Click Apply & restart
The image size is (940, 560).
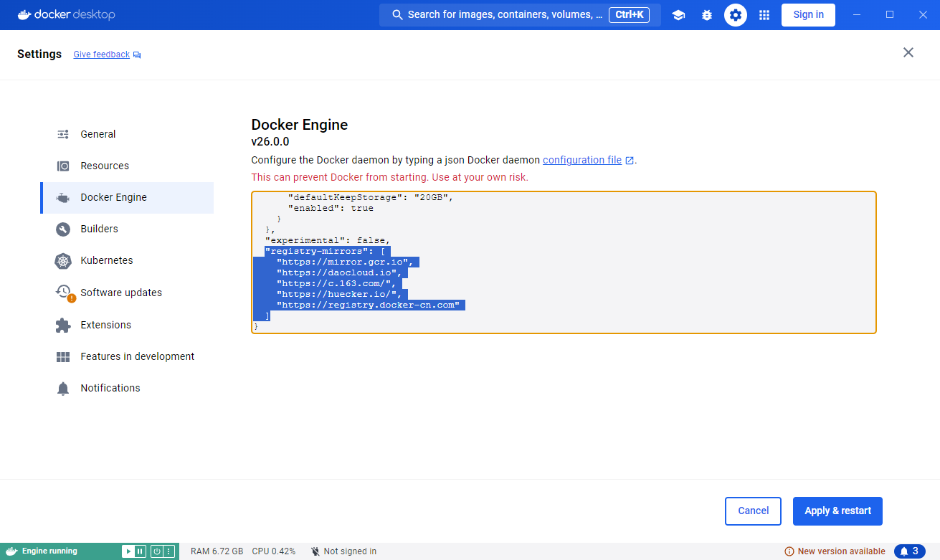point(837,511)
